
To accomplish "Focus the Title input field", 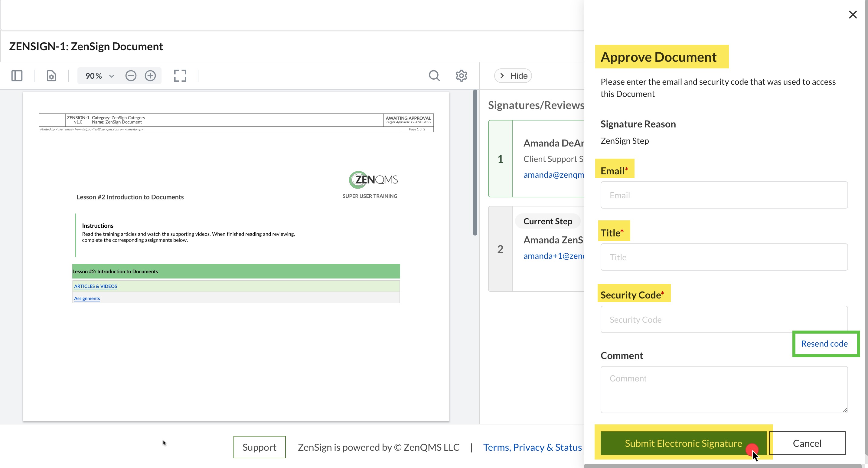I will (724, 257).
